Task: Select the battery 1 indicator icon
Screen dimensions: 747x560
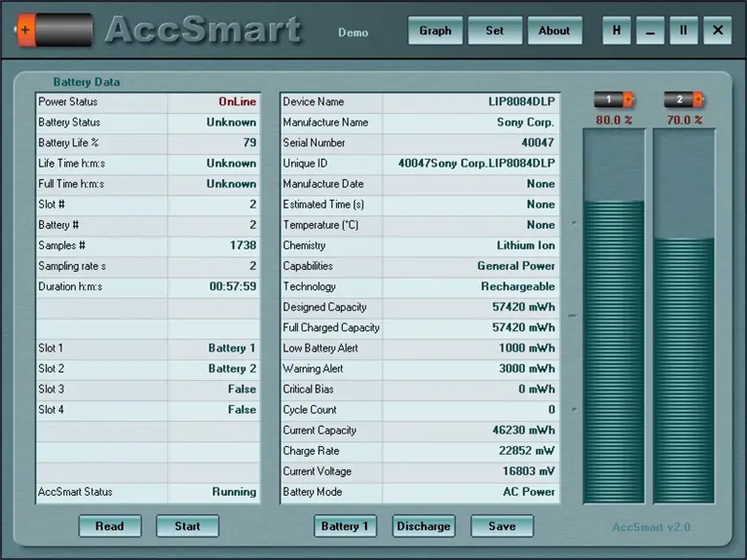Action: (x=614, y=100)
